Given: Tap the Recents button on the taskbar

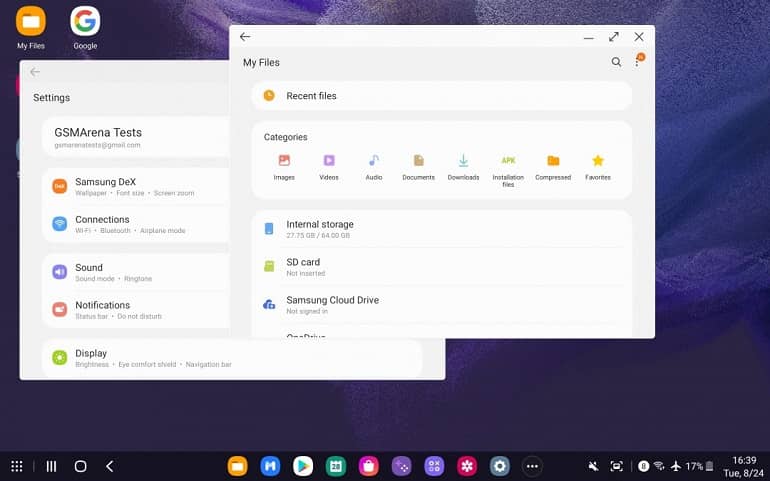Looking at the screenshot, I should click(51, 466).
